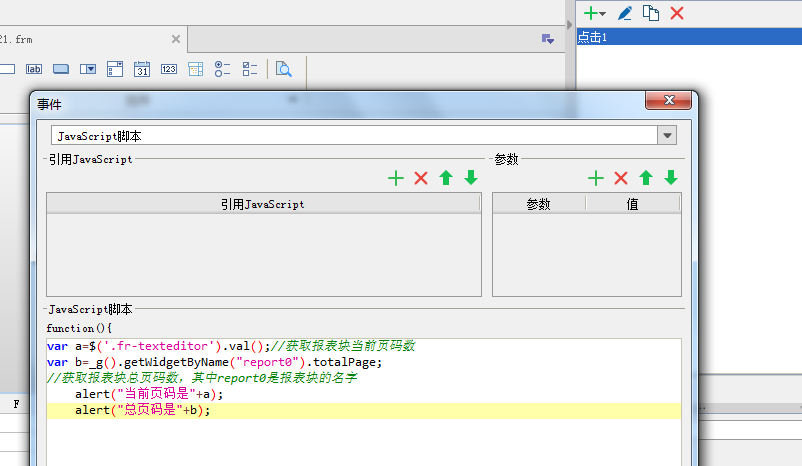The image size is (802, 466).
Task: Remove the referenced JavaScript entry
Action: (421, 178)
